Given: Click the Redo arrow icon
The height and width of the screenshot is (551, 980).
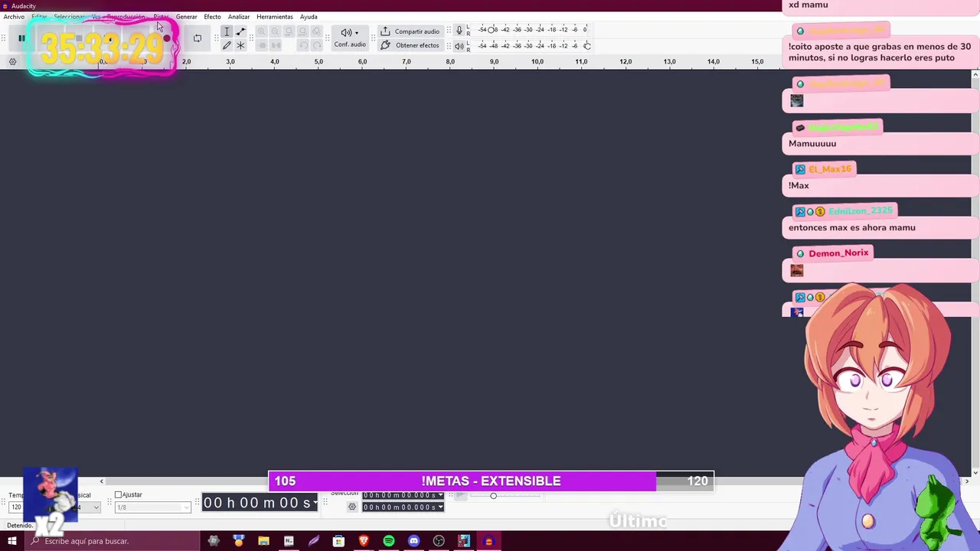Looking at the screenshot, I should point(316,45).
